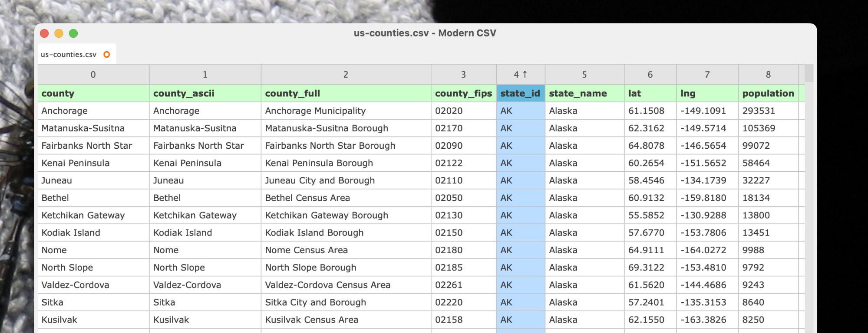Viewport: 868px width, 333px height.
Task: Select the county_fips header cell
Action: (x=463, y=93)
